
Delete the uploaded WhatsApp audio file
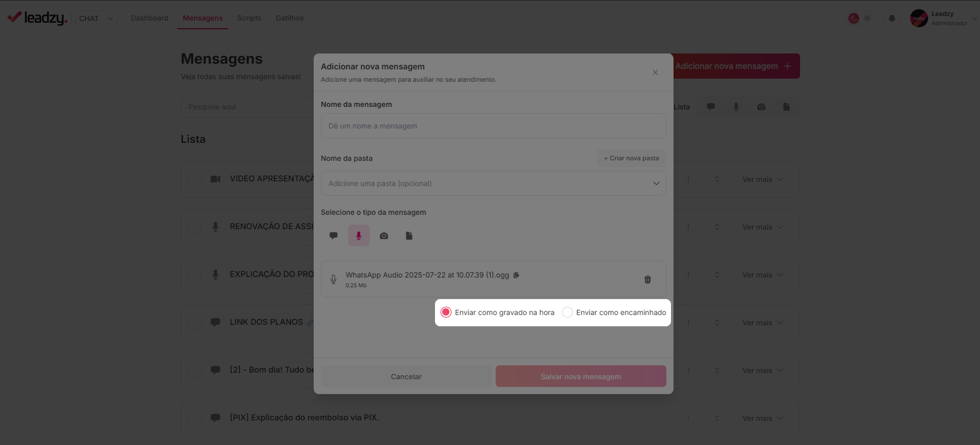(648, 280)
